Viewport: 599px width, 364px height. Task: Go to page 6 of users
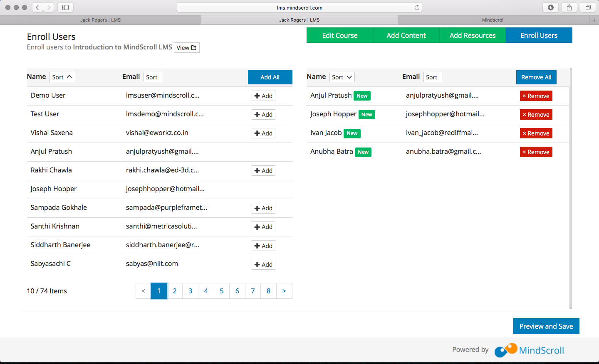pos(237,291)
